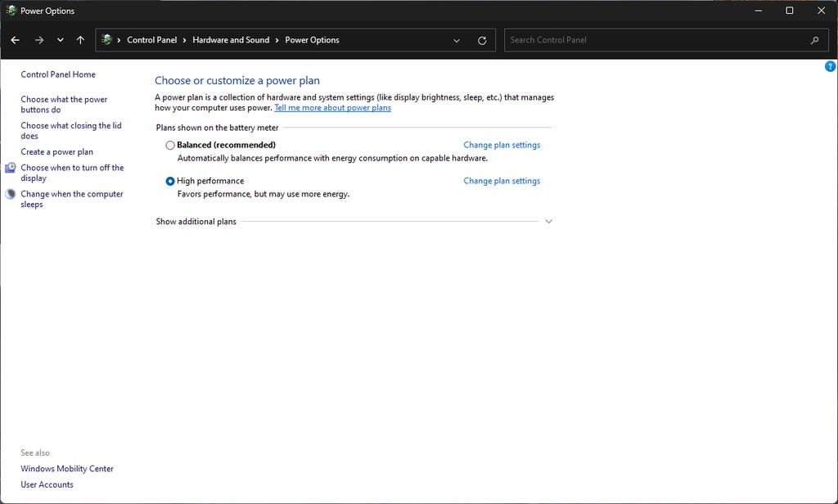Screen dimensions: 838x504
Task: Expand Show additional plans chevron
Action: [x=548, y=221]
